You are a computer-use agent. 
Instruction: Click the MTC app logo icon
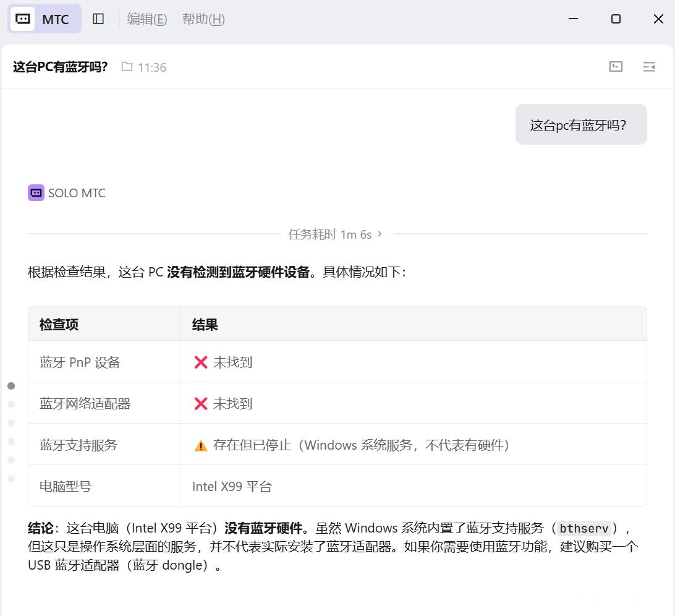coord(23,19)
